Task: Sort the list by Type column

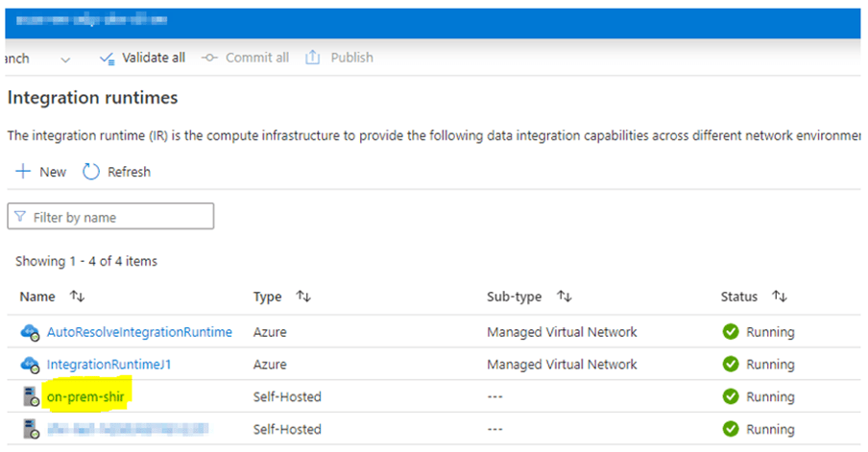Action: [x=303, y=297]
